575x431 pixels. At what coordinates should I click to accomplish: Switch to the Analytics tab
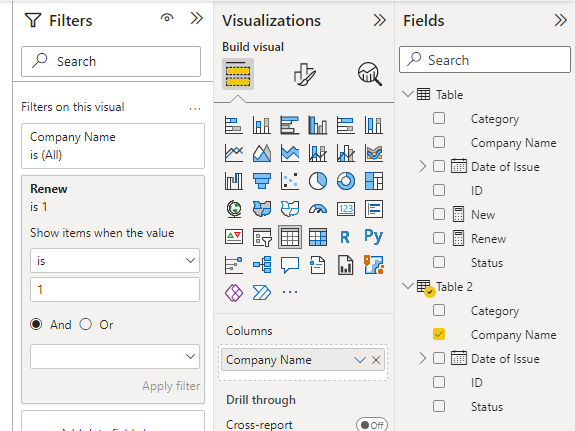(x=370, y=74)
